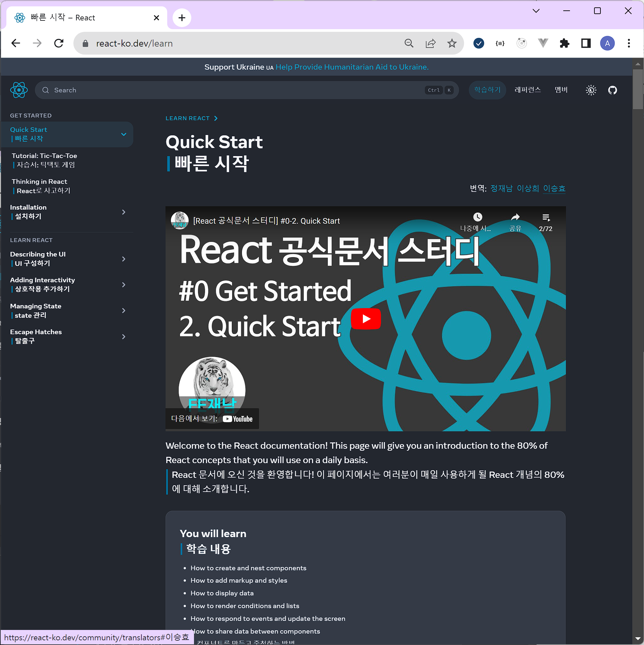Collapse the Quick Start sidebar section
This screenshot has height=645, width=644.
124,134
